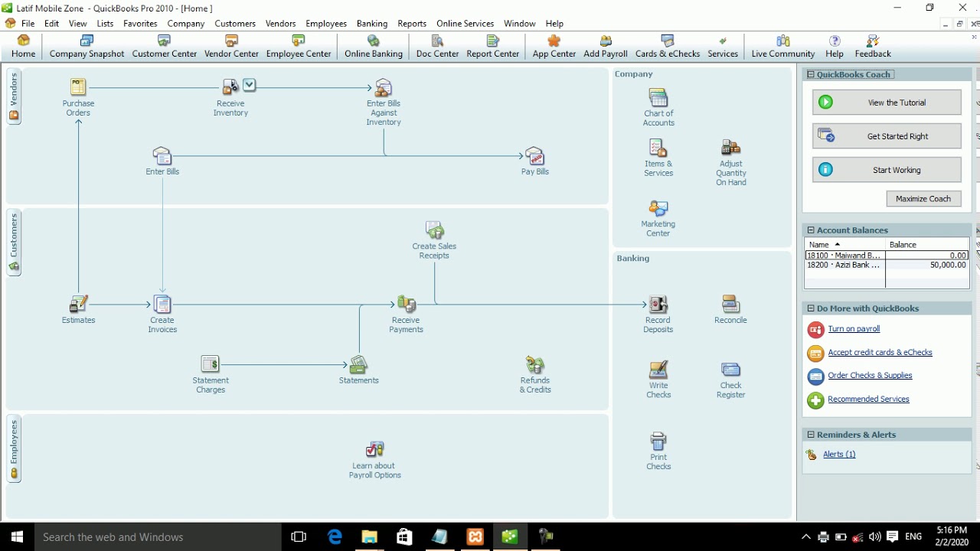This screenshot has width=980, height=551.
Task: Collapse the Reminders & Alerts section
Action: 811,435
